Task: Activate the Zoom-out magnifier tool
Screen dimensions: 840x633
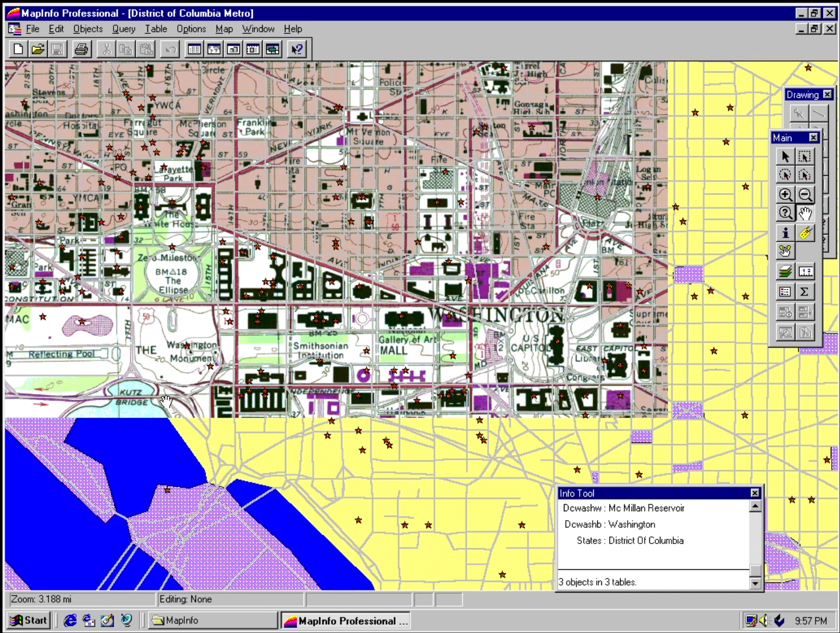Action: (x=805, y=194)
